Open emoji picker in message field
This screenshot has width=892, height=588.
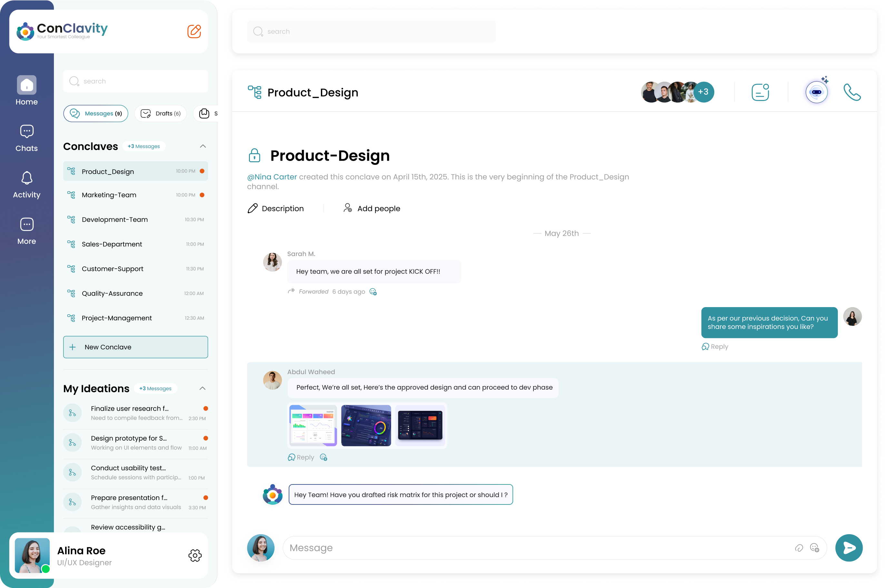[814, 548]
